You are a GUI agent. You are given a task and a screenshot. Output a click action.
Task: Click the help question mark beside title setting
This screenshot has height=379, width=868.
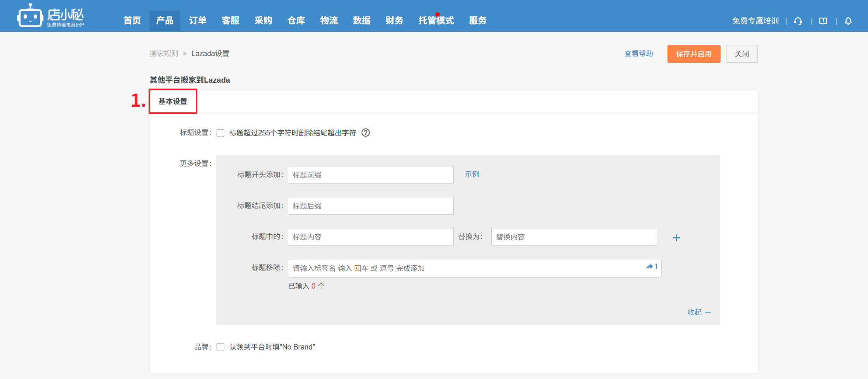[365, 133]
